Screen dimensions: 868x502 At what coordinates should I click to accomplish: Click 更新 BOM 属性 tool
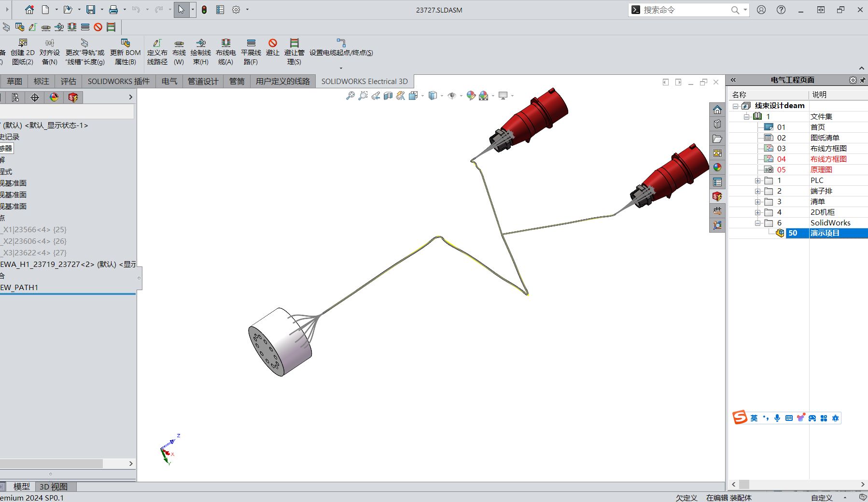[126, 52]
